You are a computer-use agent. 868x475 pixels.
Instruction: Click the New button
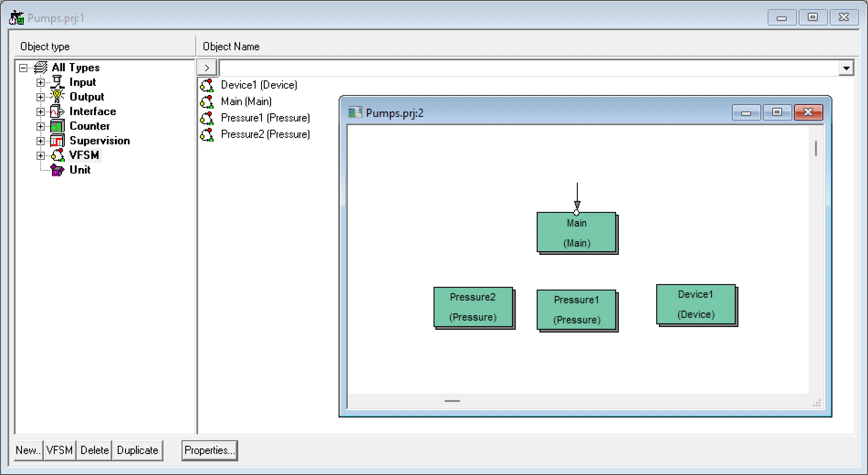tap(28, 450)
